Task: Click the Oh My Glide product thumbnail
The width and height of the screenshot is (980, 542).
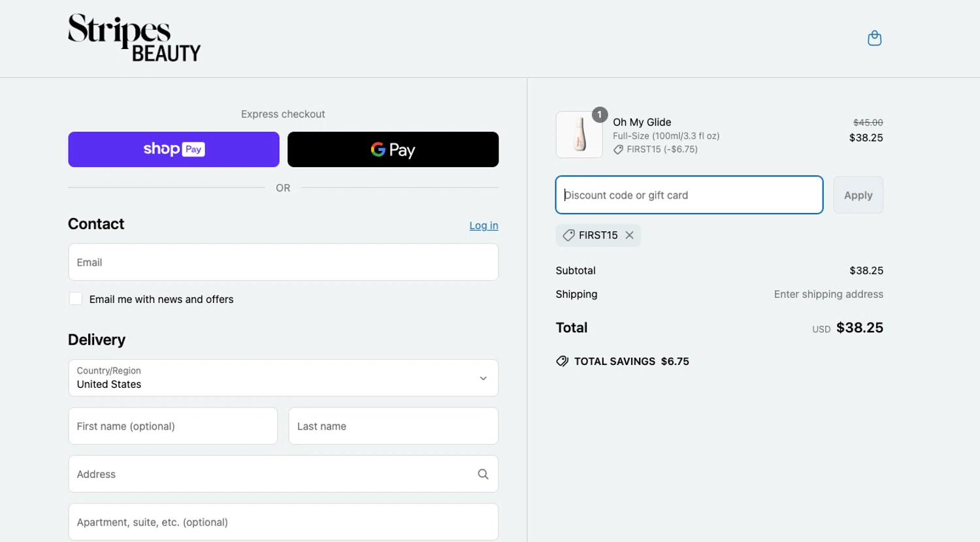Action: coord(580,135)
